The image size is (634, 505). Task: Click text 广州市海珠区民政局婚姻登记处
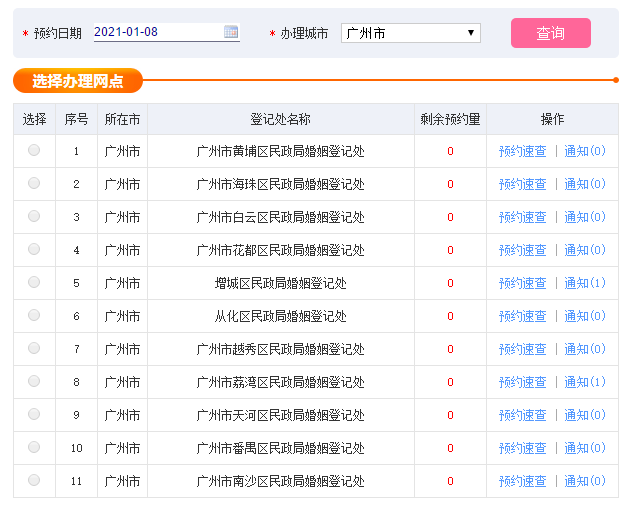point(280,184)
